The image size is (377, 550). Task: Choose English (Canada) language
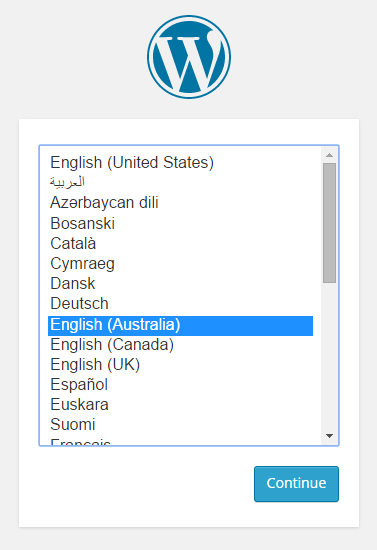point(180,344)
